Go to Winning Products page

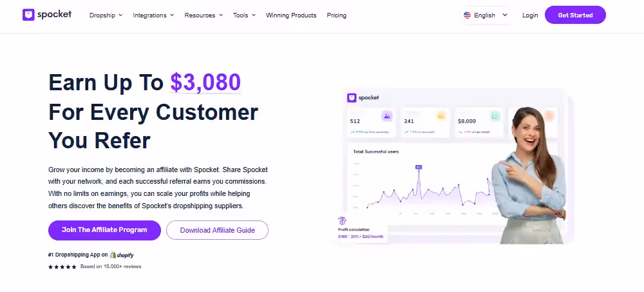click(291, 15)
